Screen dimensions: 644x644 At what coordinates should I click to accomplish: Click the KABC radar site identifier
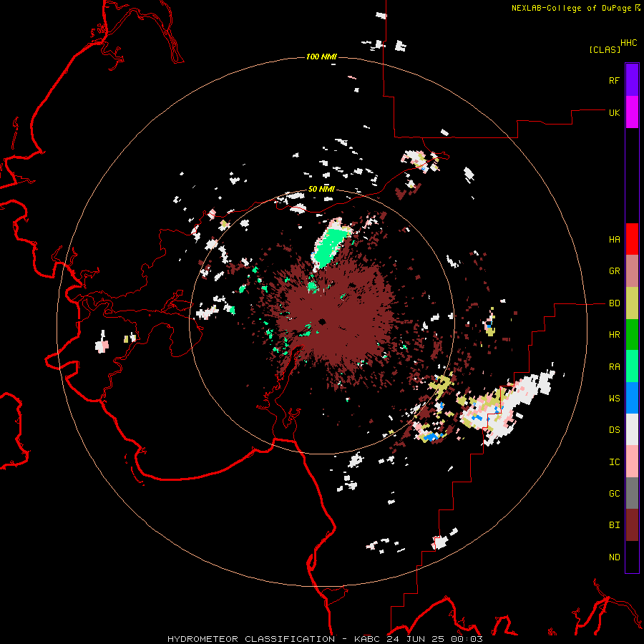click(367, 639)
